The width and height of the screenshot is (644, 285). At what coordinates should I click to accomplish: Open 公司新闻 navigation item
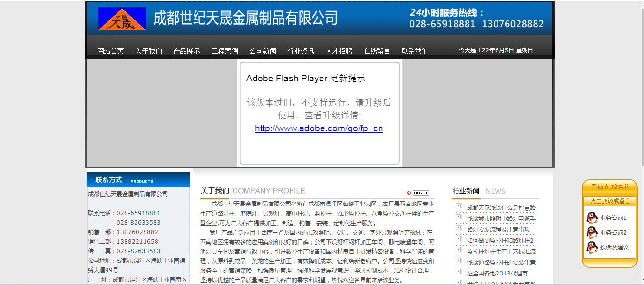(x=263, y=51)
